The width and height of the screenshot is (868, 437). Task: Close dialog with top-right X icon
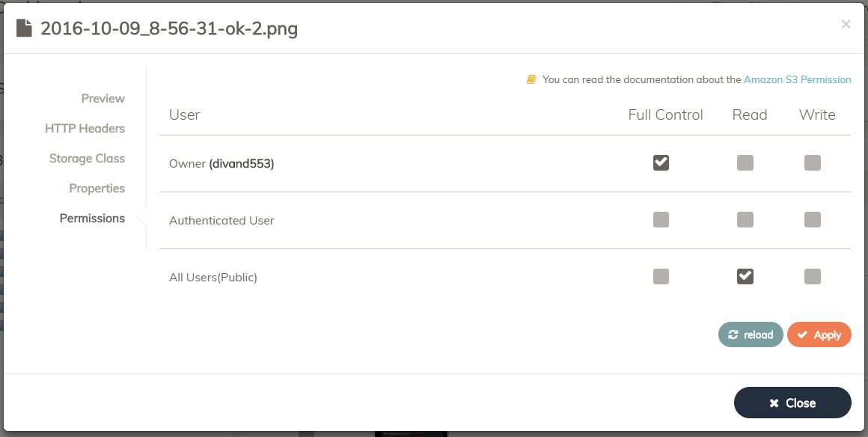[846, 24]
